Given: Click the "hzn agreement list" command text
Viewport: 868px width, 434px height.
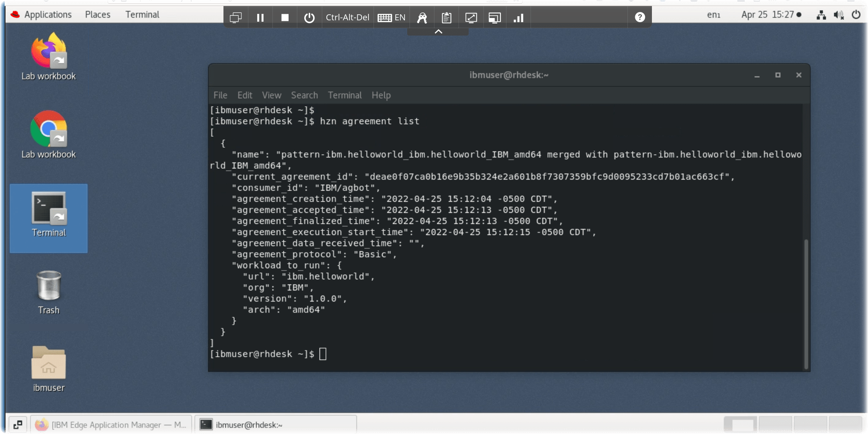Looking at the screenshot, I should tap(369, 121).
